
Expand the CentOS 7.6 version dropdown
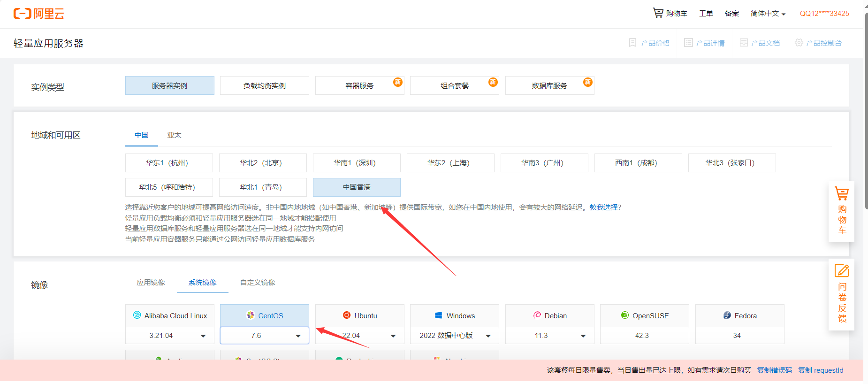[298, 336]
